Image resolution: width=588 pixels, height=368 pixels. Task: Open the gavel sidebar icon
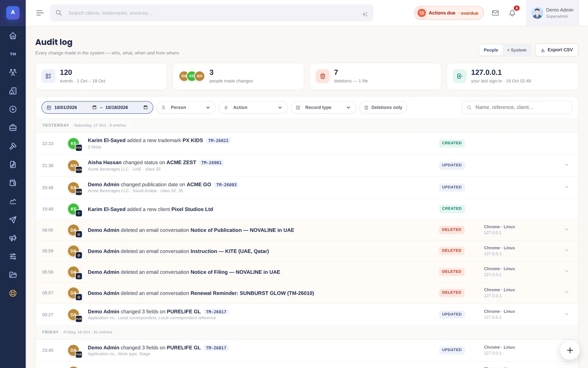click(x=13, y=146)
